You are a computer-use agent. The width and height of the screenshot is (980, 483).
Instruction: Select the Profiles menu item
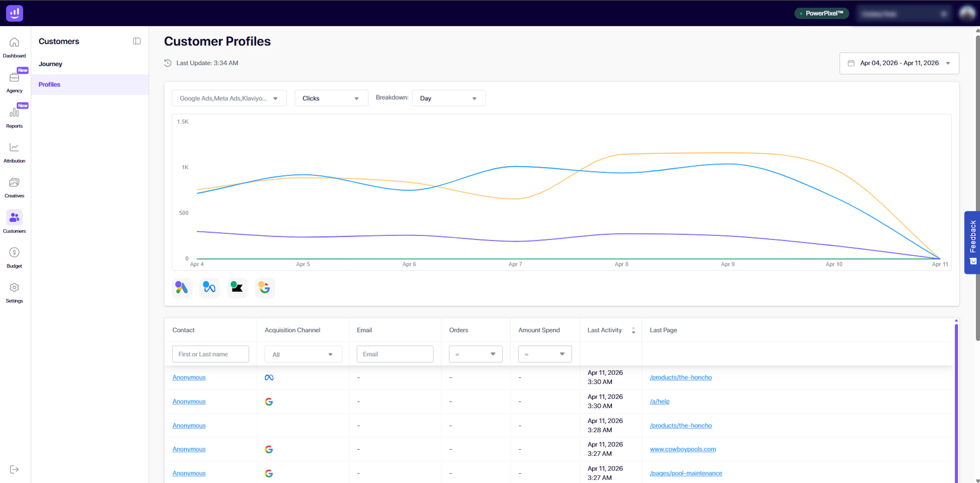click(50, 84)
